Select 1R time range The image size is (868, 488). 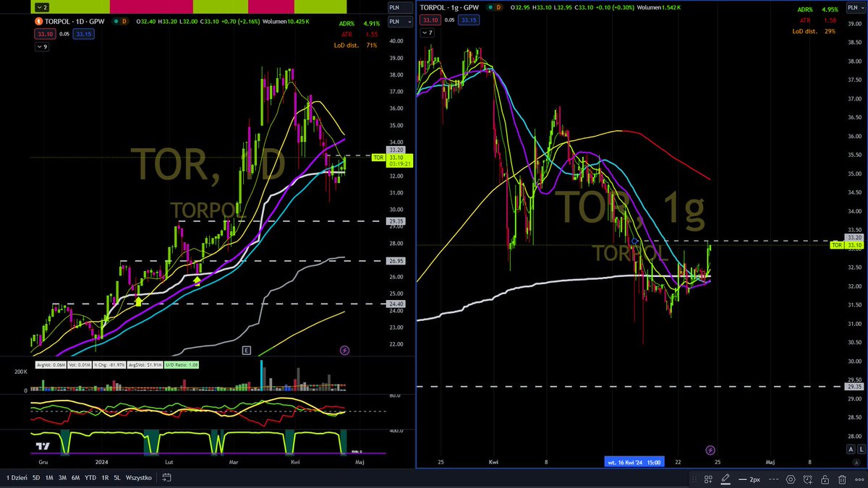point(106,478)
